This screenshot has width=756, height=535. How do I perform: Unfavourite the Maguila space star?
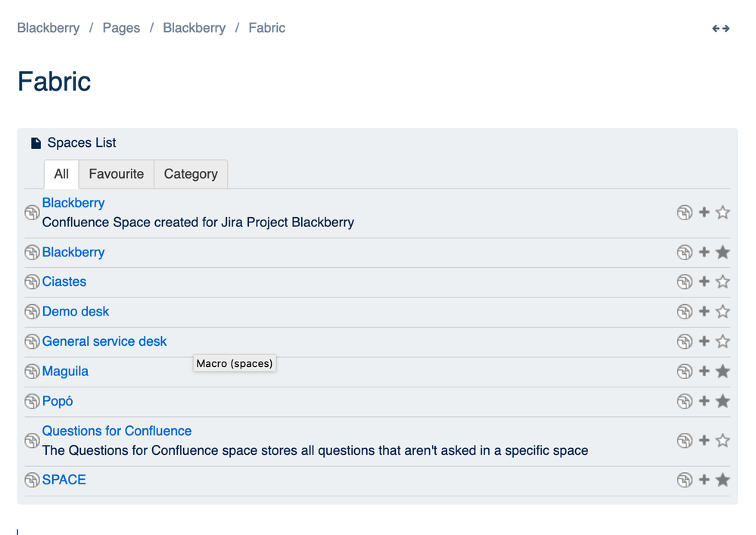coord(723,372)
